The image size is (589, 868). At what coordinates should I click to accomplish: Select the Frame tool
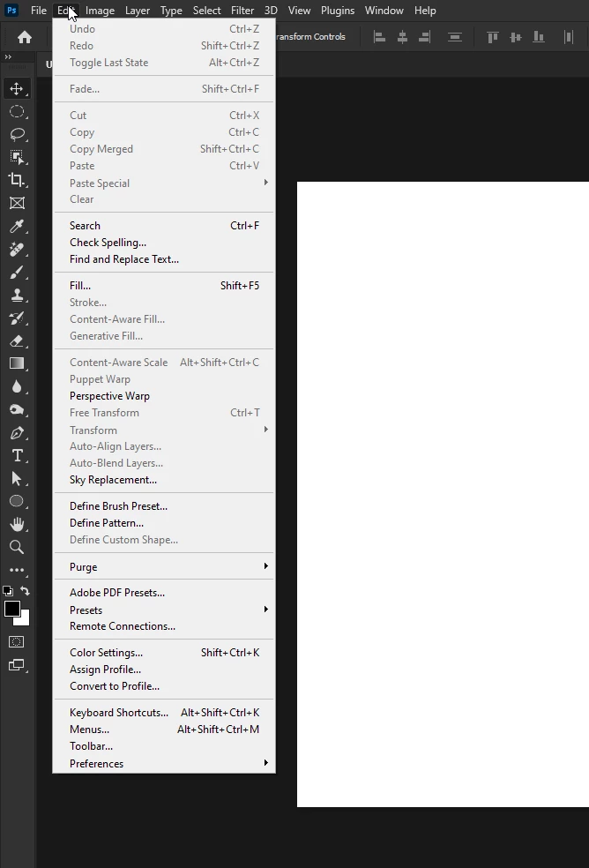point(17,203)
